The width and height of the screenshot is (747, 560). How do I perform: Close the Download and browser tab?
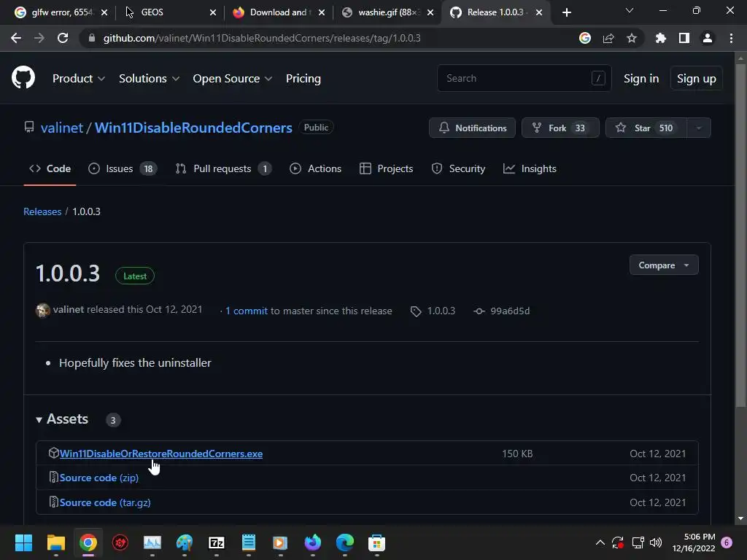pos(322,12)
